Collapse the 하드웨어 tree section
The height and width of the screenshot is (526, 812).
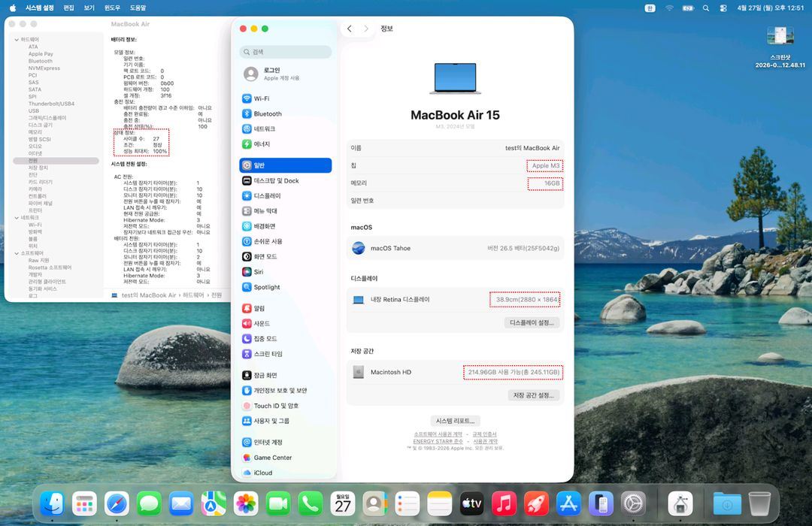pyautogui.click(x=17, y=39)
